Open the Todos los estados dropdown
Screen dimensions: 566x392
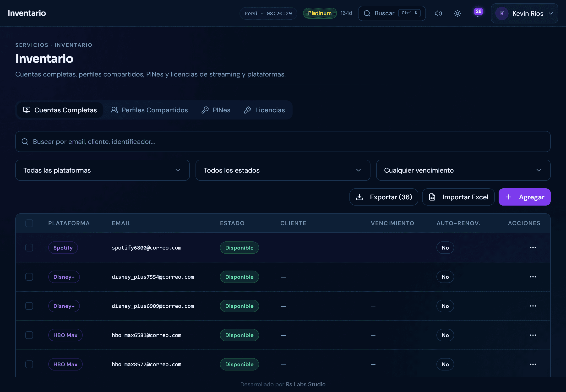(283, 170)
